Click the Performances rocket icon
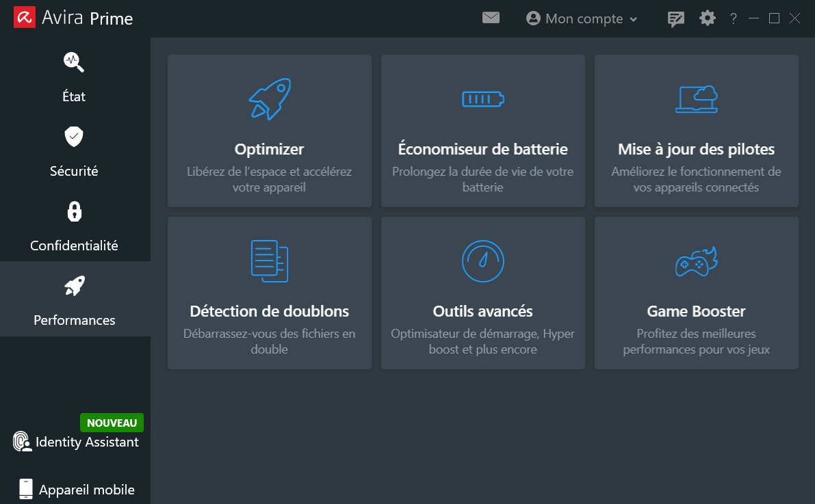Image resolution: width=815 pixels, height=504 pixels. (73, 285)
